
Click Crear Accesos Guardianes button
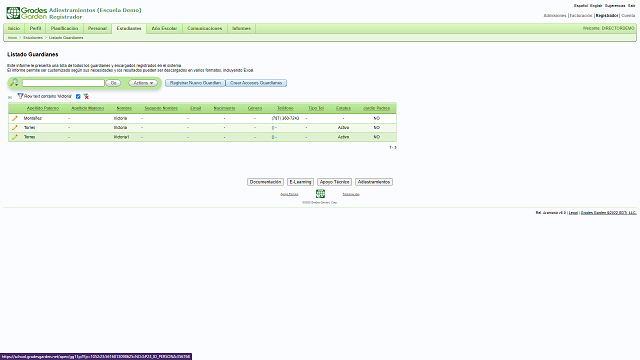tap(256, 83)
